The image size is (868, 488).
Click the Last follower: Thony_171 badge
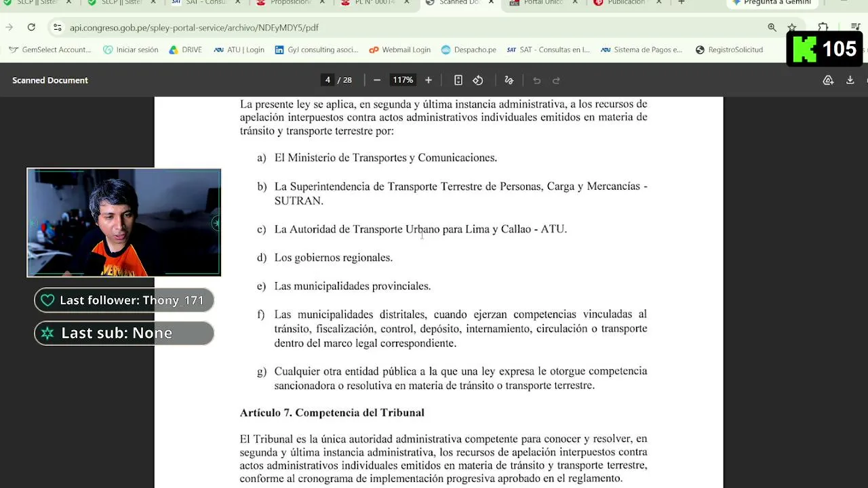coord(124,300)
